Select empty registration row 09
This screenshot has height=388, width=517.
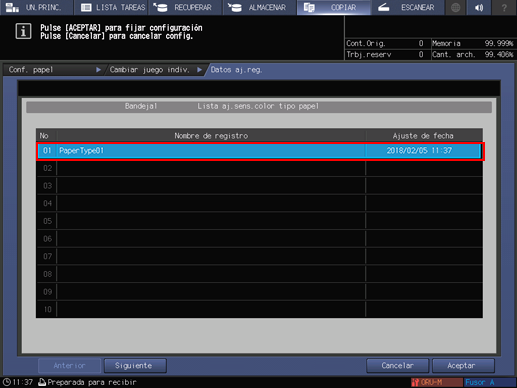click(x=259, y=292)
